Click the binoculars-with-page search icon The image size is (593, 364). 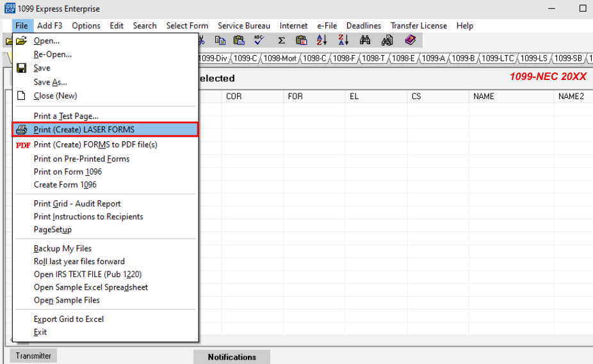(x=387, y=40)
